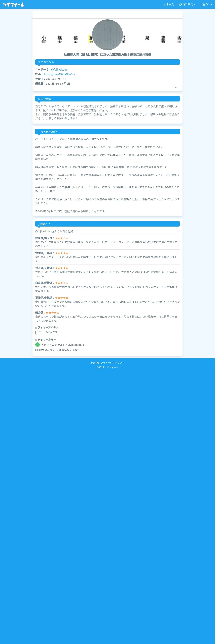Click the 総合運 star rating
Screen dimensions: 215x644
[x=53, y=312]
